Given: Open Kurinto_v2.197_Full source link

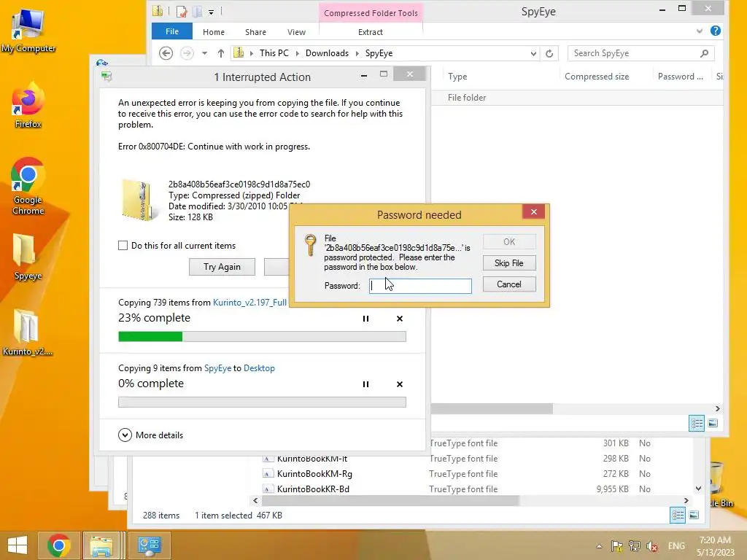Looking at the screenshot, I should pos(249,303).
